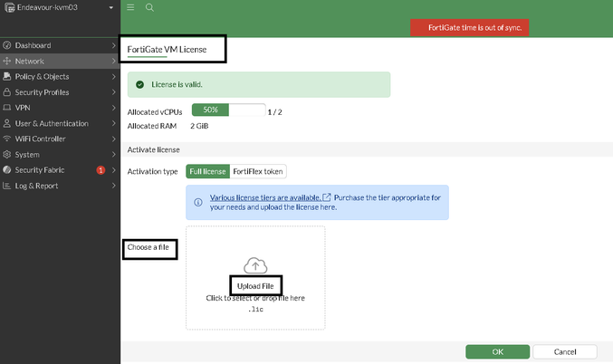Click the FortiGate time is out of sync alert
Screen dimensions: 613x364
470,27
